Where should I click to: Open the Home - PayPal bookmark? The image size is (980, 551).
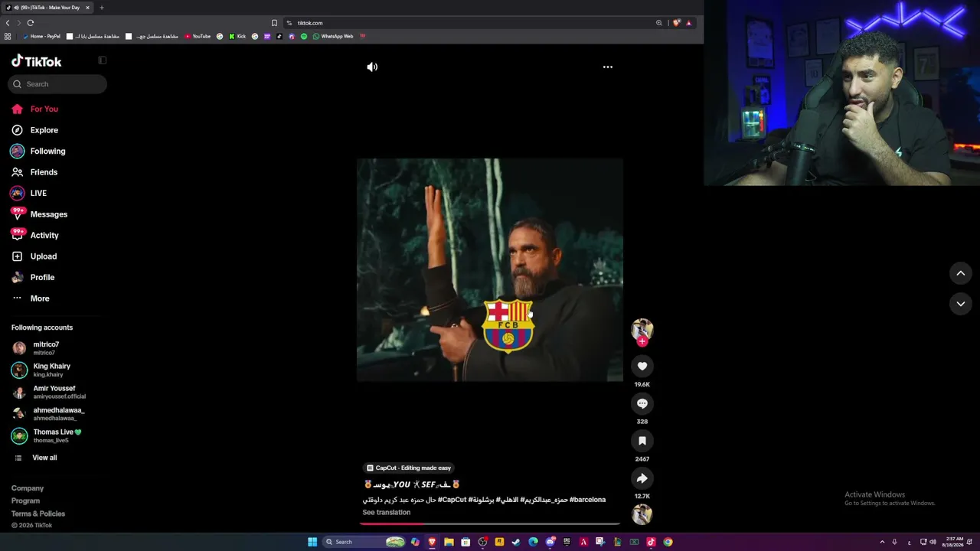pos(42,36)
